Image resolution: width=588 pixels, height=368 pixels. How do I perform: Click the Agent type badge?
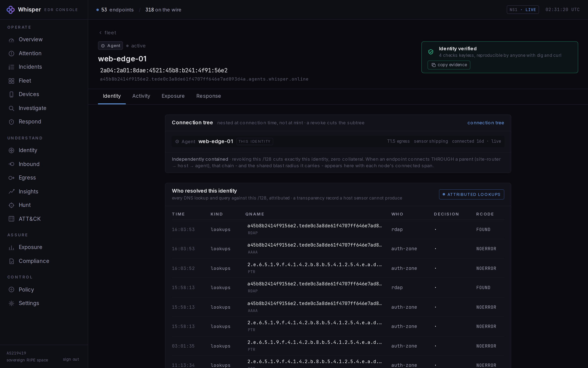point(110,46)
